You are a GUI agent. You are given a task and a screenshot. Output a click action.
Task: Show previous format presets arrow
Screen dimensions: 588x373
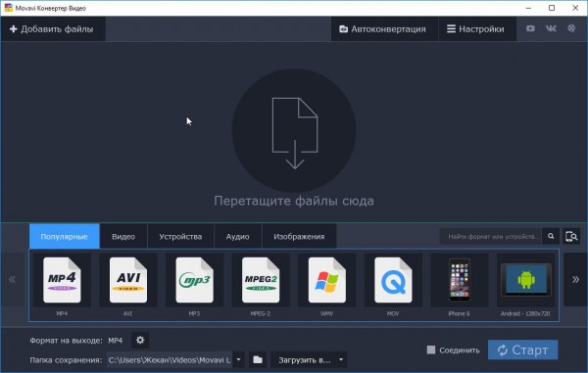click(12, 279)
